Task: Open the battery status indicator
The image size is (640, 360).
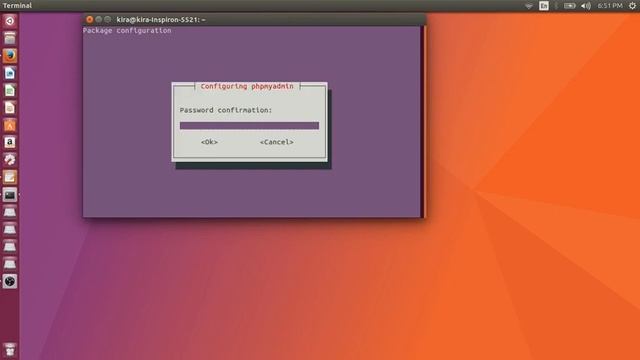Action: click(569, 6)
